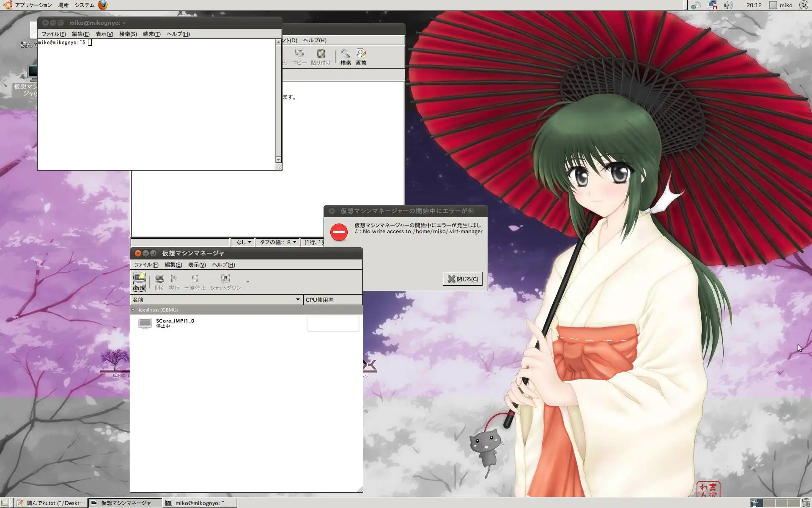Open the タブの幅 tab-width dropdown
The height and width of the screenshot is (508, 812).
277,242
